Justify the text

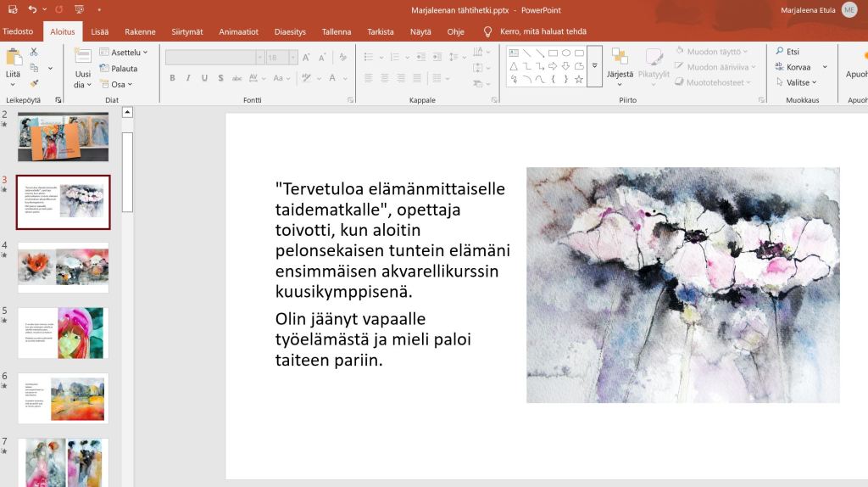tap(417, 78)
